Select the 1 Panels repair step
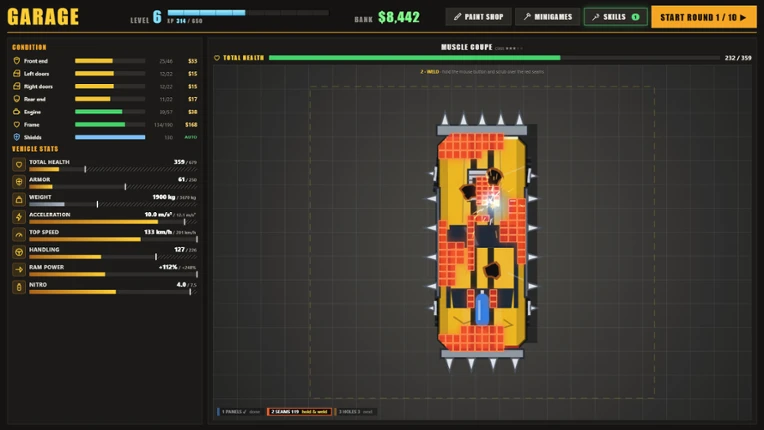 240,412
